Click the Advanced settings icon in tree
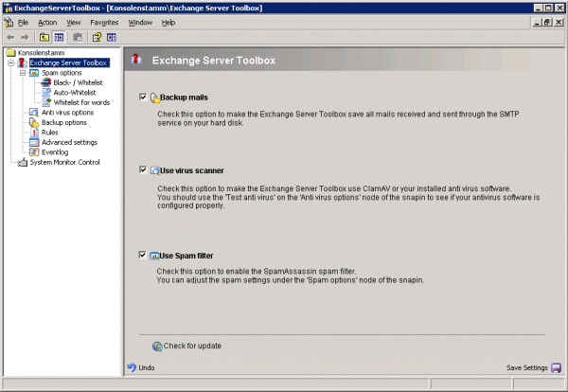This screenshot has height=392, width=568. (34, 142)
